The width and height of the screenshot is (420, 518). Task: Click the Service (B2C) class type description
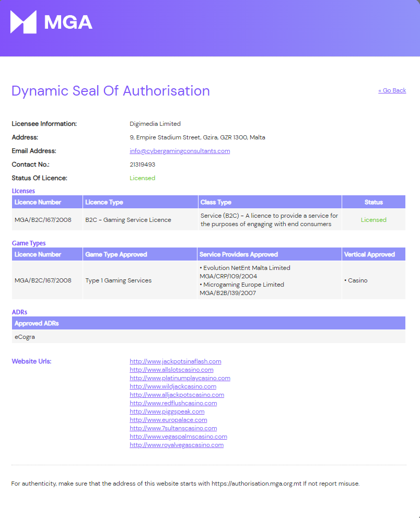[x=270, y=220]
